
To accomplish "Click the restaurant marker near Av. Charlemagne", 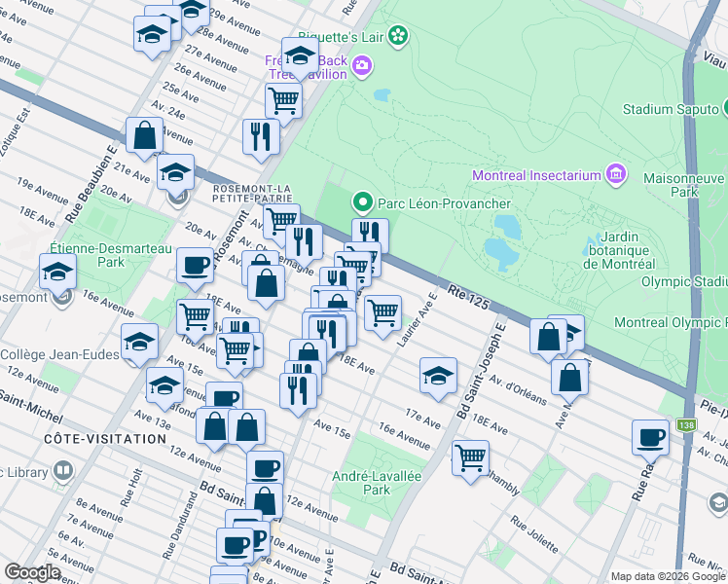I will coord(304,243).
